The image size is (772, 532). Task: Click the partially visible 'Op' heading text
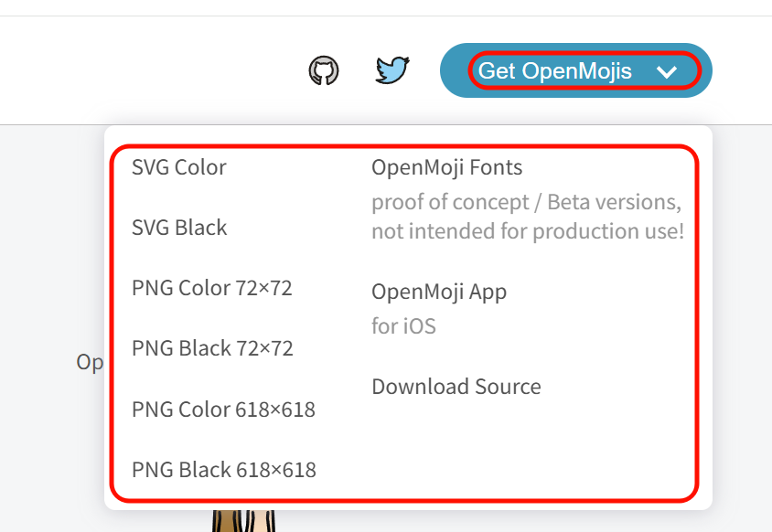coord(90,362)
